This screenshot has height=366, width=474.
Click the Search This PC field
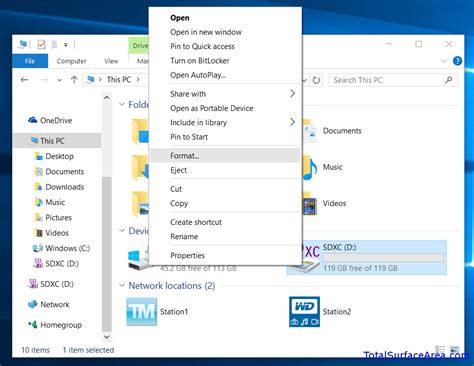[393, 80]
